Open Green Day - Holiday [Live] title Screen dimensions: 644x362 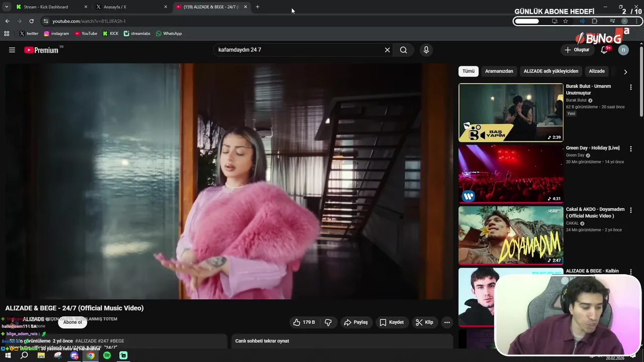click(x=593, y=148)
